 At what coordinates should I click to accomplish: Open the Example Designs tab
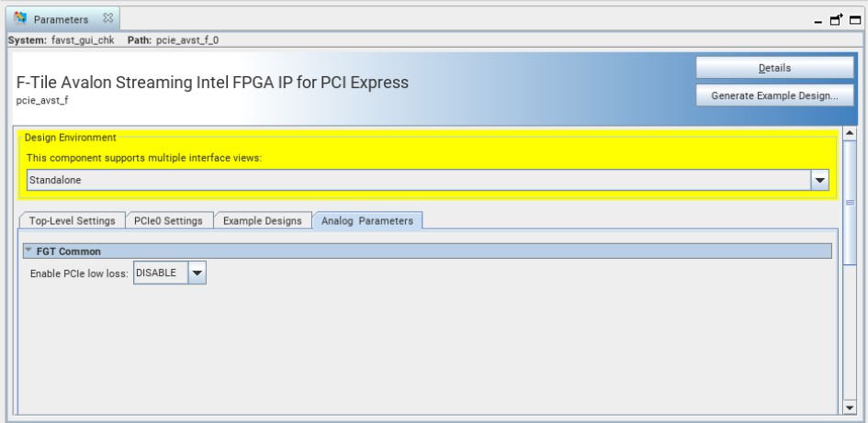click(x=263, y=220)
